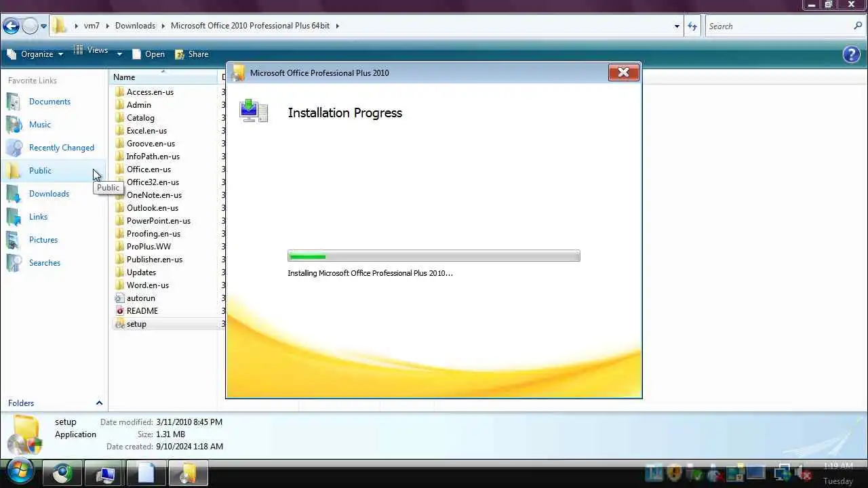This screenshot has width=868, height=488.
Task: Open Public in Favorite Links
Action: click(x=40, y=171)
